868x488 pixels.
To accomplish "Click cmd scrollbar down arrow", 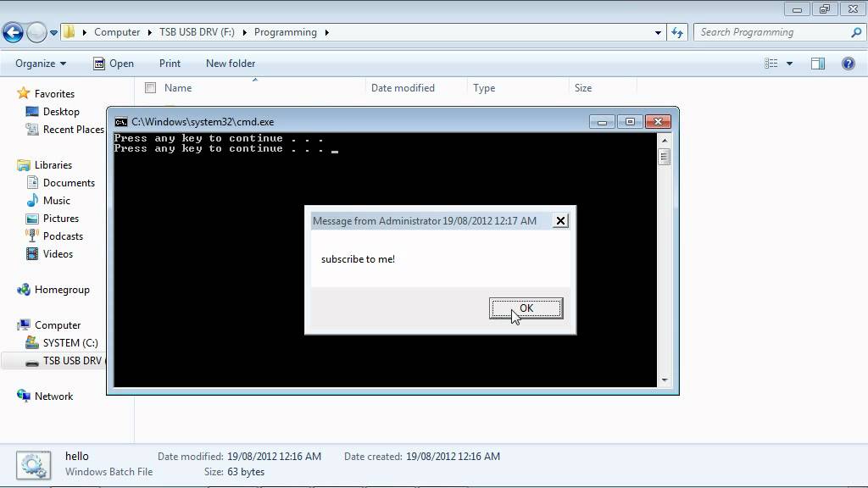I will [665, 380].
